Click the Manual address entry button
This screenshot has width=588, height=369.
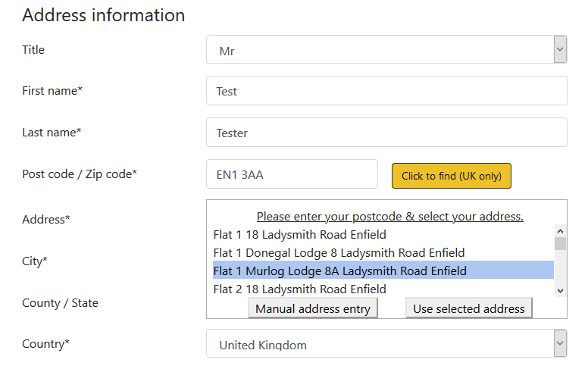[x=313, y=308]
